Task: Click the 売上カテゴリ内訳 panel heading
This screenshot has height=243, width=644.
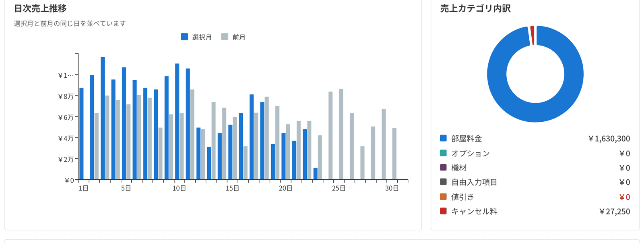Action: click(x=475, y=8)
